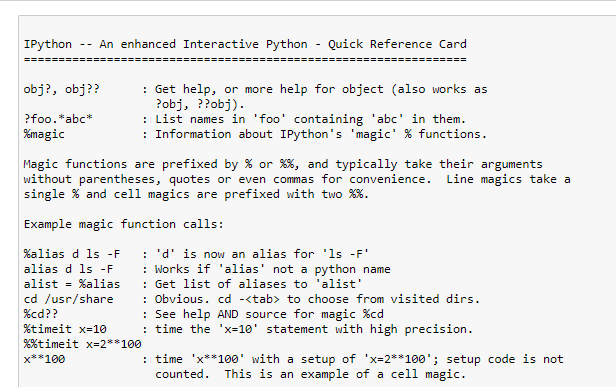Click the '%%timeit x=2**100' line
This screenshot has width=616, height=387.
tap(82, 344)
